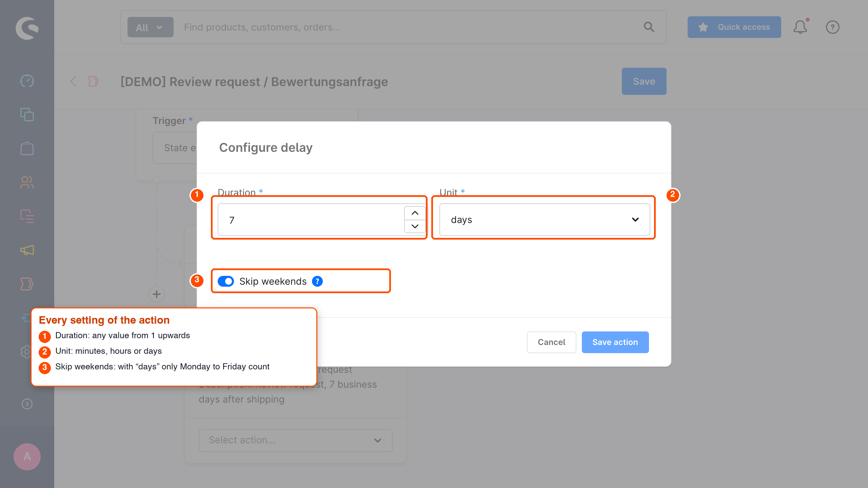Click the search magnifier icon
This screenshot has width=868, height=488.
pyautogui.click(x=649, y=27)
